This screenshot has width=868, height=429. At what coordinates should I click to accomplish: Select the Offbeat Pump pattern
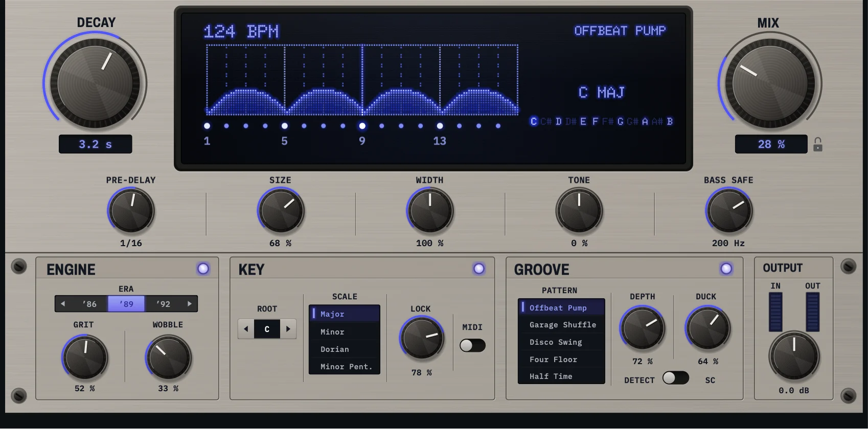click(561, 308)
